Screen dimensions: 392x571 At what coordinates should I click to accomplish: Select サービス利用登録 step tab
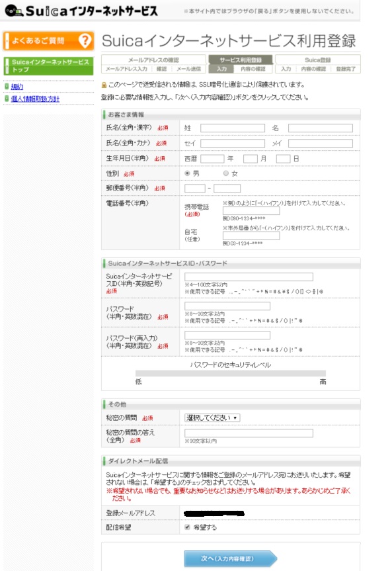(240, 60)
